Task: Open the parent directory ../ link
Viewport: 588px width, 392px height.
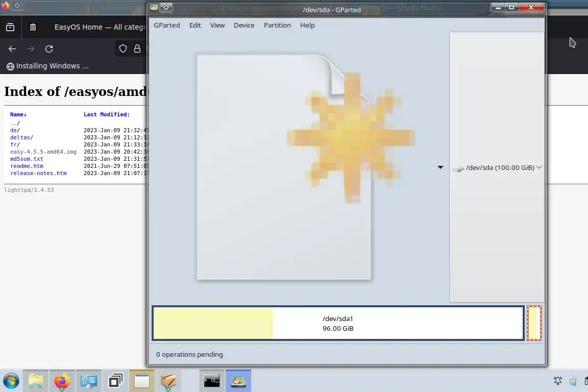Action: point(15,123)
